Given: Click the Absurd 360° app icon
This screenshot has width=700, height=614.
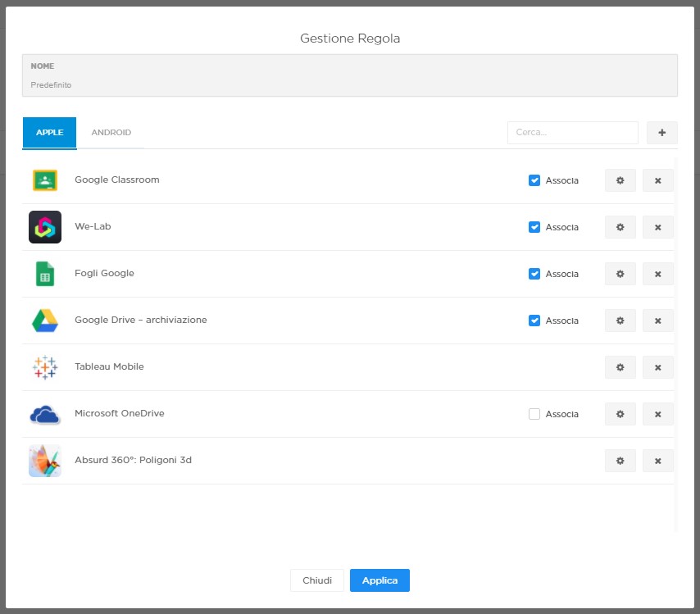Looking at the screenshot, I should 45,461.
